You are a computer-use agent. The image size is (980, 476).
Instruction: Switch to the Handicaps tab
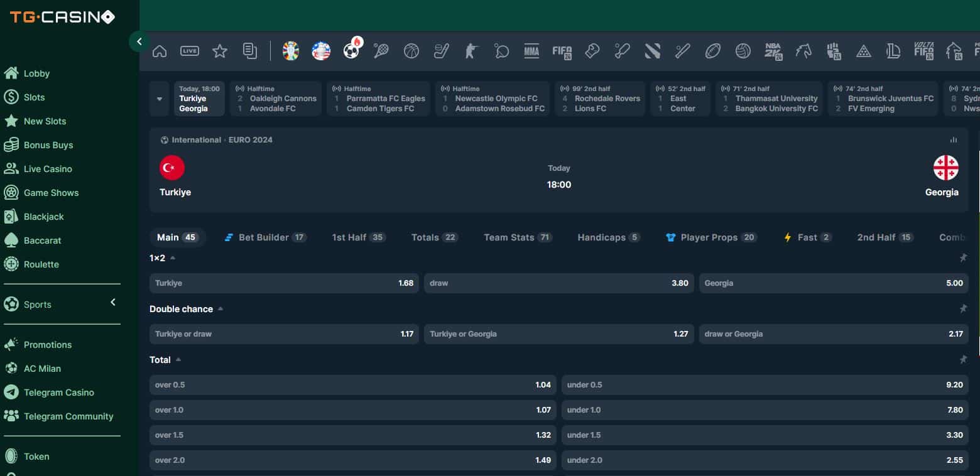tap(609, 237)
